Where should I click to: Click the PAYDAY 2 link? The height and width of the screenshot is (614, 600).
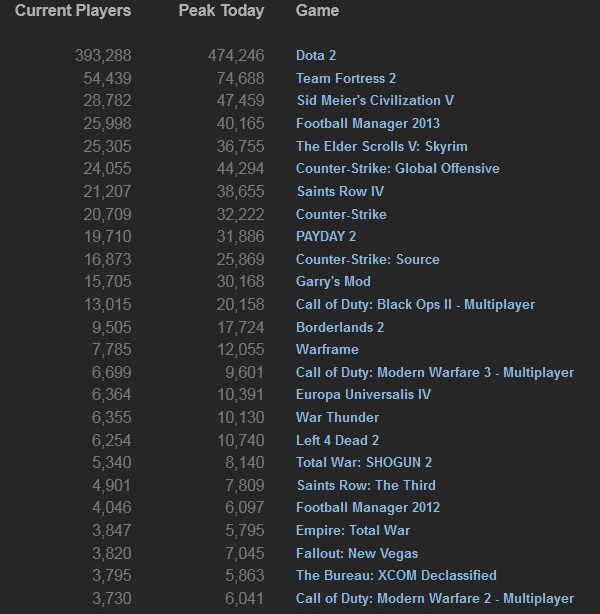tap(326, 236)
